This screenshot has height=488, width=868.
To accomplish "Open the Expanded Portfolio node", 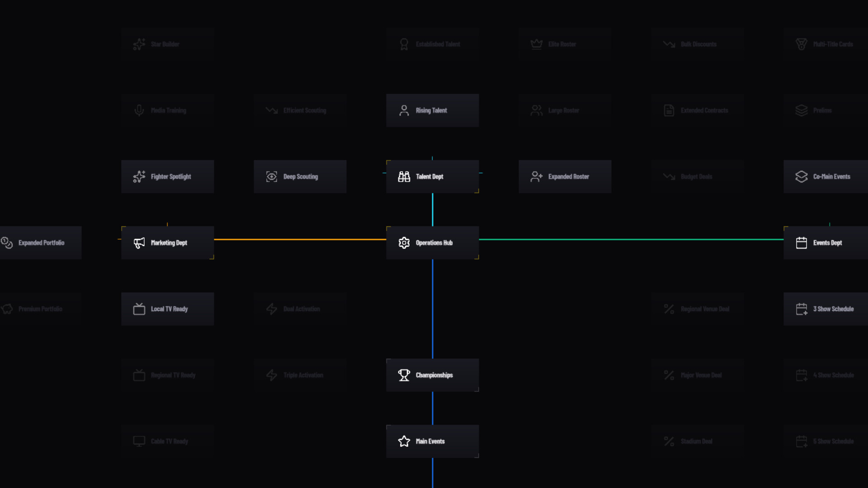I will [x=41, y=243].
